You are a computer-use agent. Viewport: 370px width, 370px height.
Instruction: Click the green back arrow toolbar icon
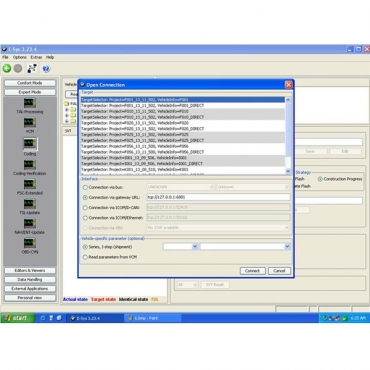tap(7, 68)
